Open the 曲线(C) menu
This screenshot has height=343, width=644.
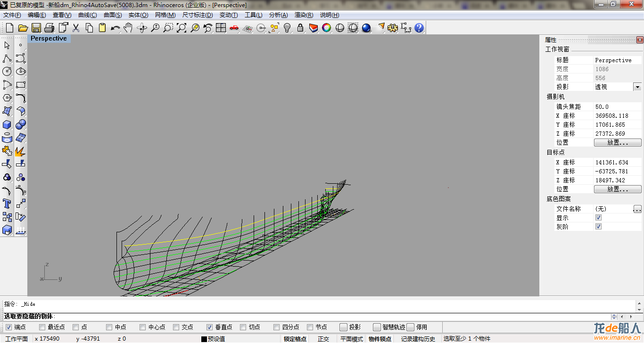[x=88, y=15]
